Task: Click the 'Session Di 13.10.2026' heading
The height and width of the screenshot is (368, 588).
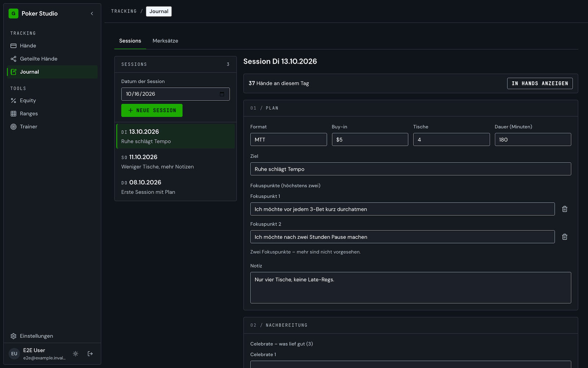Action: 280,61
